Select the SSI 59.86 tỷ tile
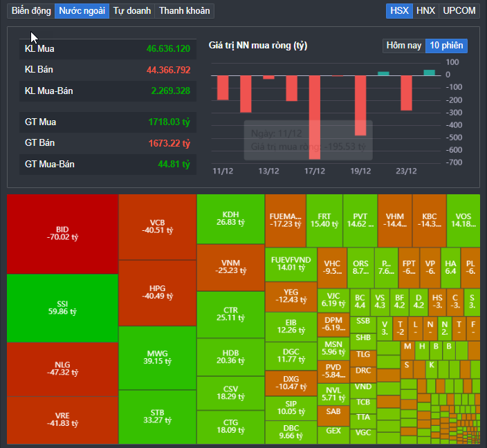Screen dimensions: 487x448 [x=62, y=308]
